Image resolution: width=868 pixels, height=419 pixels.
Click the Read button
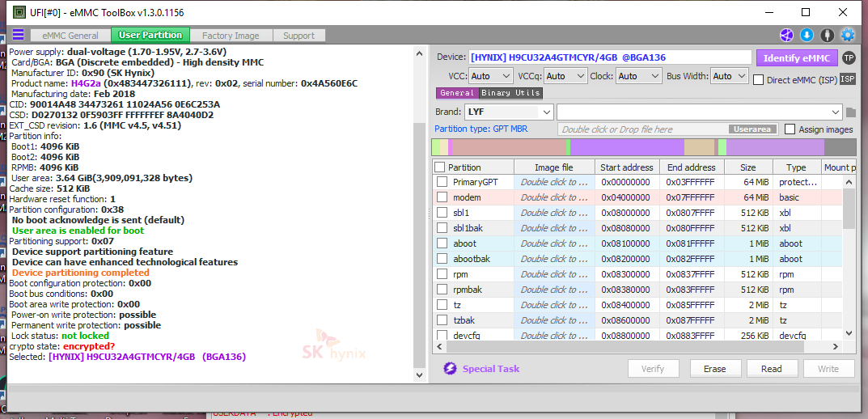tap(771, 369)
